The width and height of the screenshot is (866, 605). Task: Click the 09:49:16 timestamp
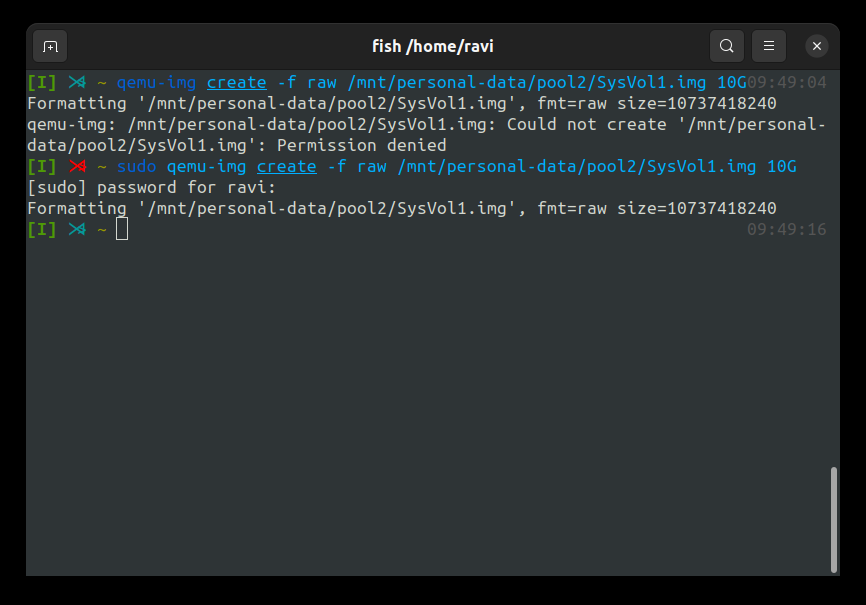[786, 229]
